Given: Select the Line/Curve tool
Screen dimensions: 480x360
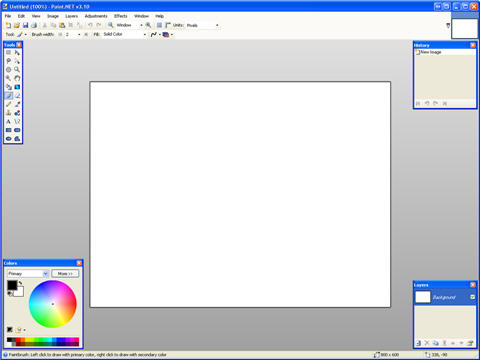Looking at the screenshot, I should [17, 122].
